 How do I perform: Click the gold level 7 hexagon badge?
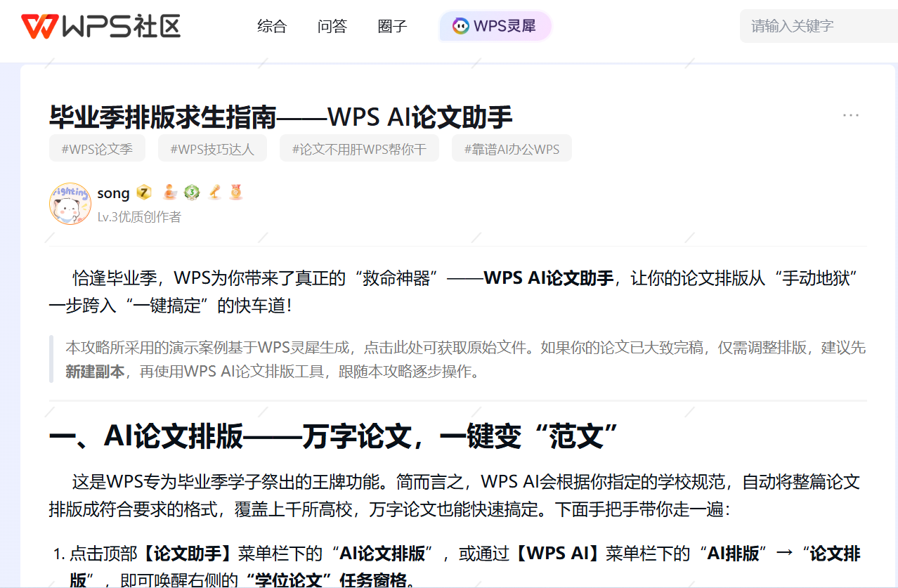pyautogui.click(x=144, y=192)
